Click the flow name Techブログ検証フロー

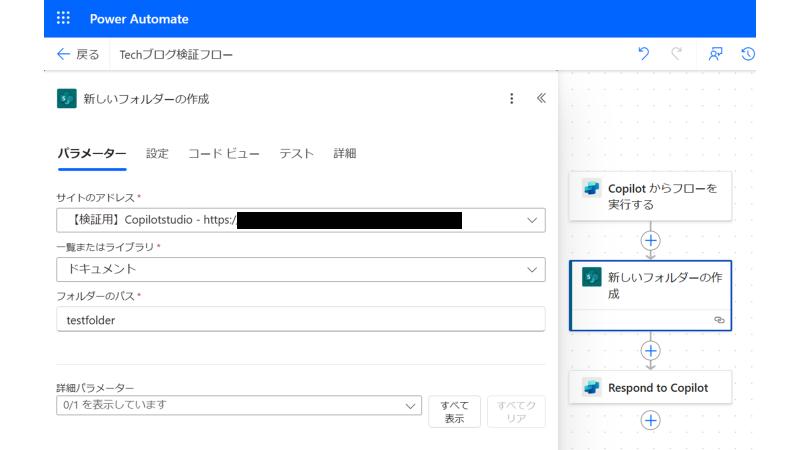[x=176, y=55]
